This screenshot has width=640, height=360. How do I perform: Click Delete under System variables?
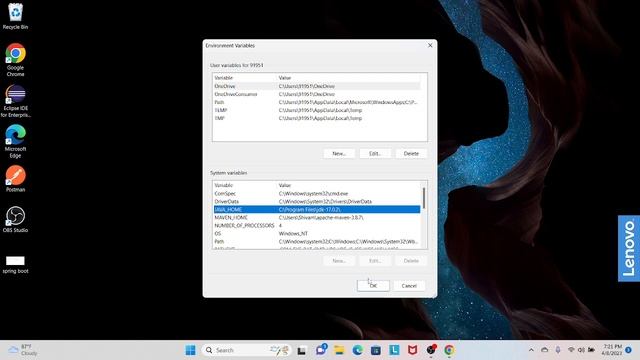(x=411, y=260)
